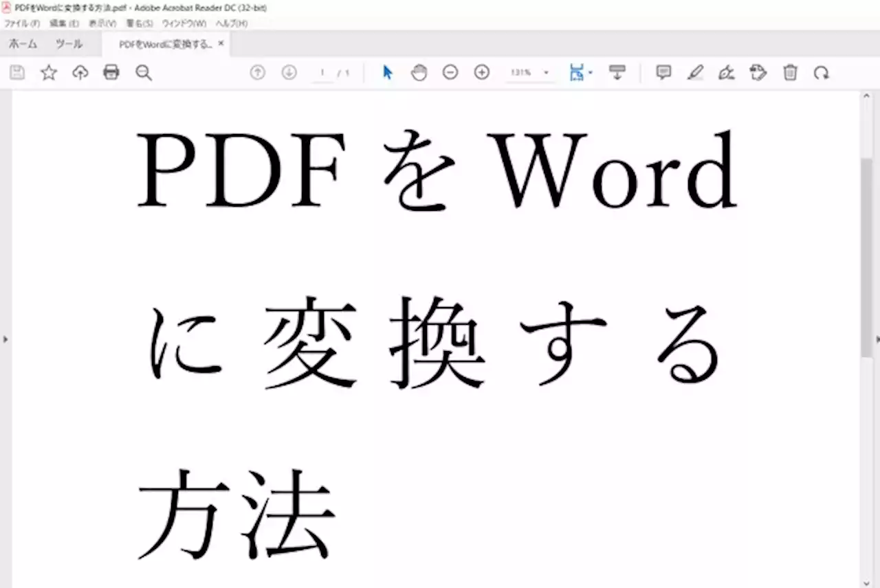The image size is (880, 588).
Task: Select the PDFをWordに変換する document tab
Action: pos(165,44)
